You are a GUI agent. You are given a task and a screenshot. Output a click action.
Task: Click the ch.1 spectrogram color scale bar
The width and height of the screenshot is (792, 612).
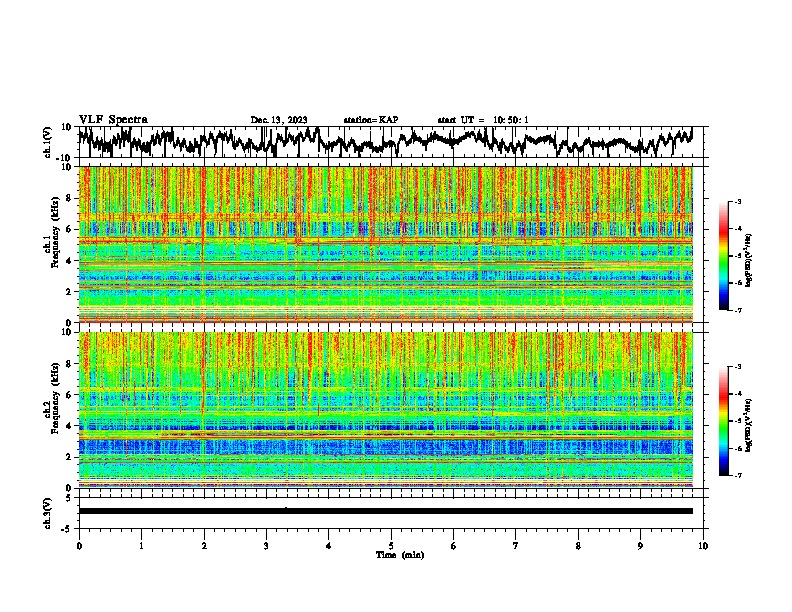coord(723,256)
